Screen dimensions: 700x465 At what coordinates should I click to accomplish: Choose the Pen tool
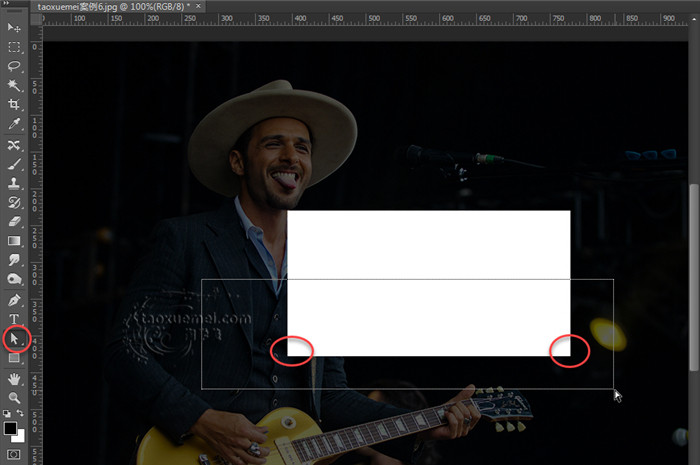click(x=14, y=299)
